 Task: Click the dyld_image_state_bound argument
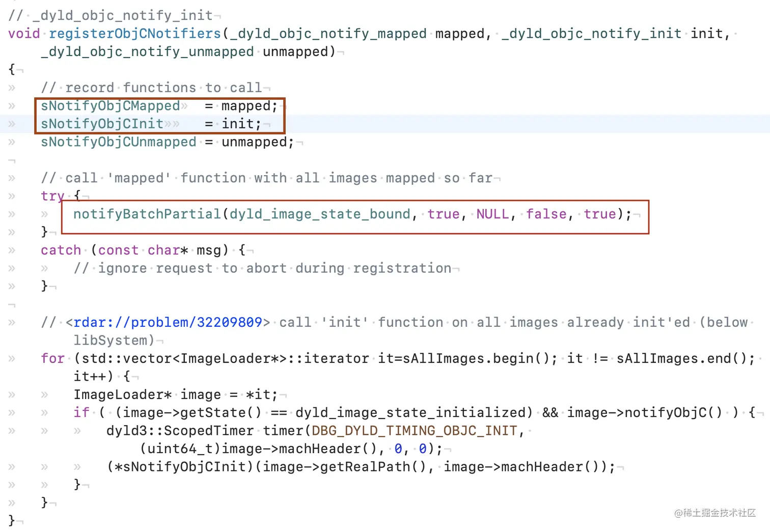(320, 214)
